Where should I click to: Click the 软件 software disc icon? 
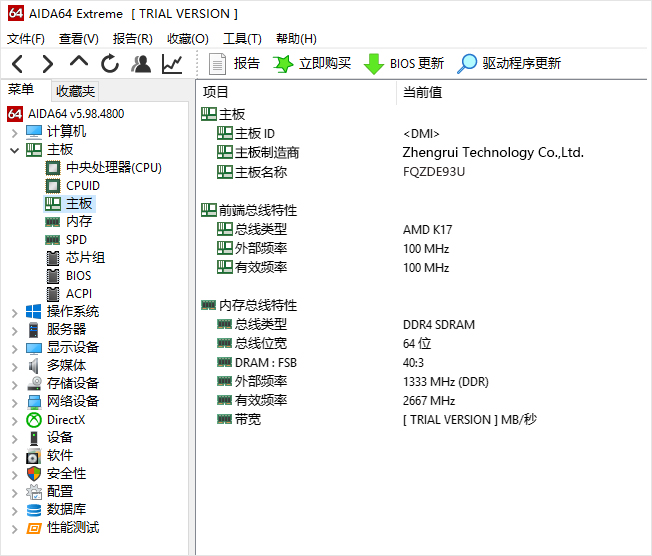coord(34,456)
